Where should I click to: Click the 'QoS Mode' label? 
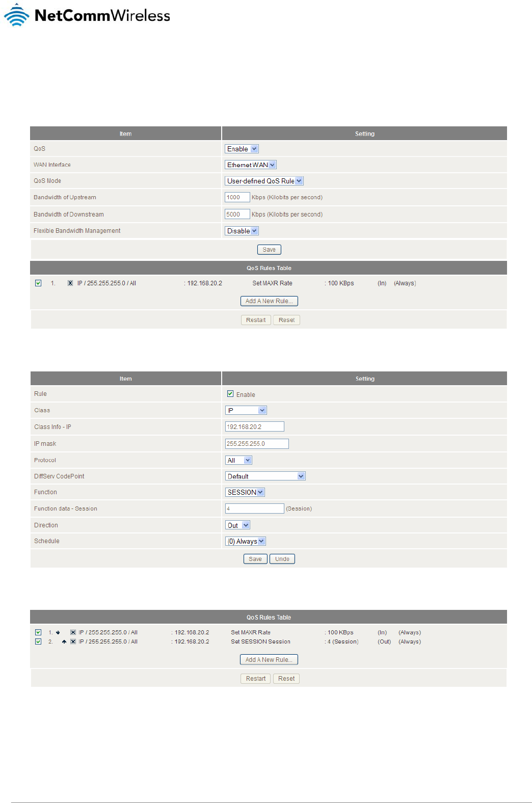coord(47,181)
